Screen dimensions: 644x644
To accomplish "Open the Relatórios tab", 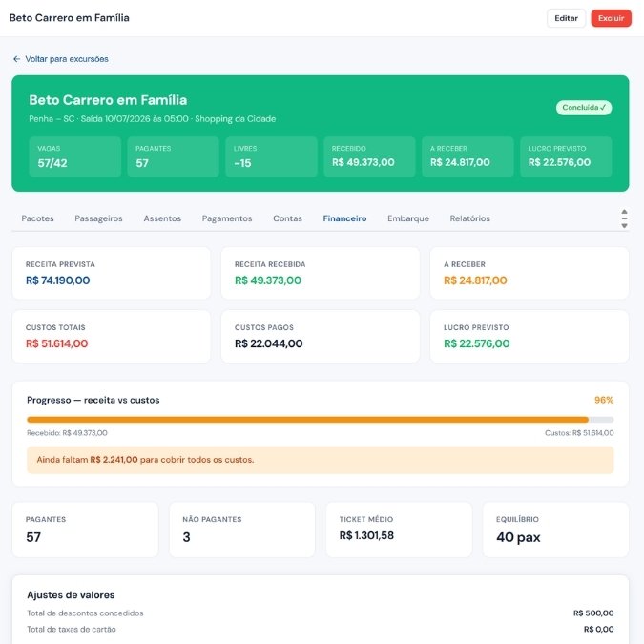I will pyautogui.click(x=469, y=218).
